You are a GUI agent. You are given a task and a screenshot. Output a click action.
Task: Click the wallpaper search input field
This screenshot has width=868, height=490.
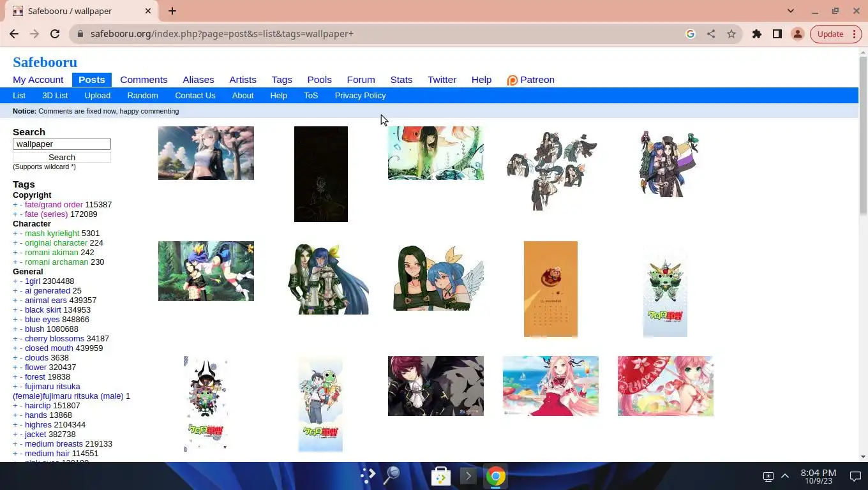62,144
